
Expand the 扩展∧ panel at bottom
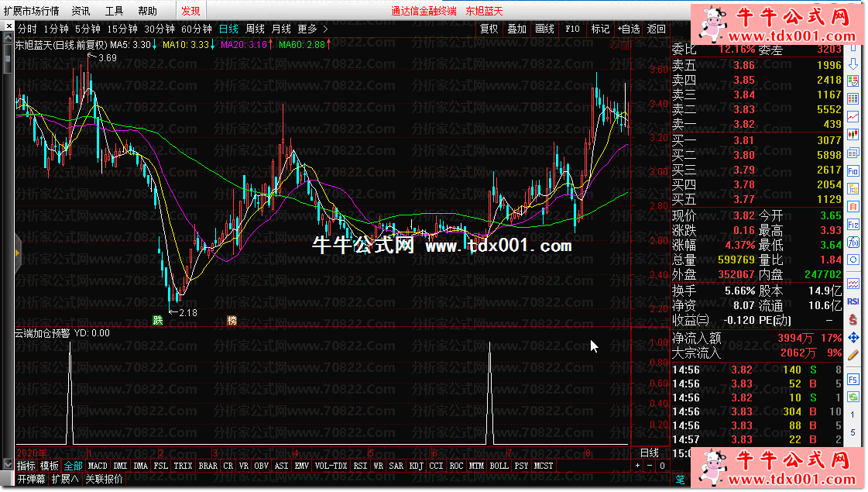(x=64, y=480)
